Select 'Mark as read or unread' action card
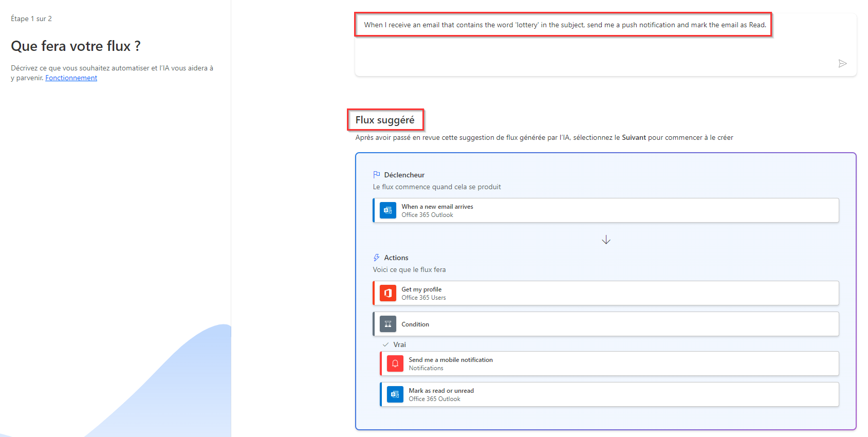The width and height of the screenshot is (868, 437). pyautogui.click(x=610, y=394)
